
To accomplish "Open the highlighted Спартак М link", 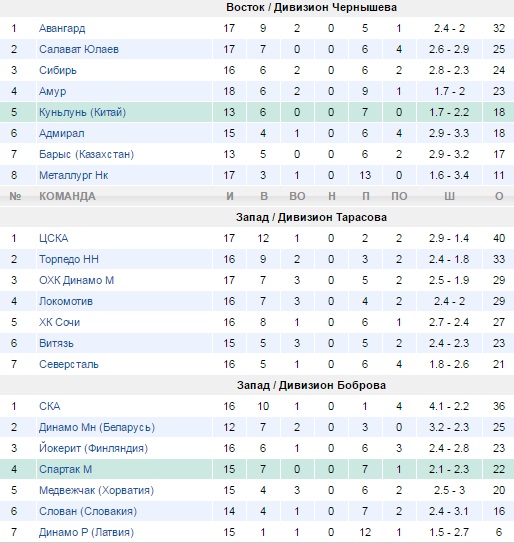I will (x=65, y=469).
